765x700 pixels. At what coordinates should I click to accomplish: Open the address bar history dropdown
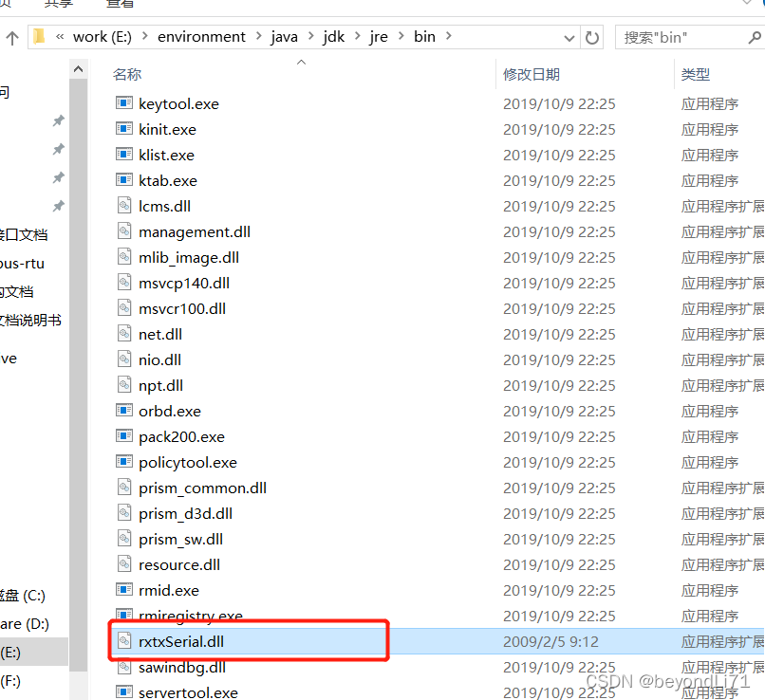pos(569,38)
